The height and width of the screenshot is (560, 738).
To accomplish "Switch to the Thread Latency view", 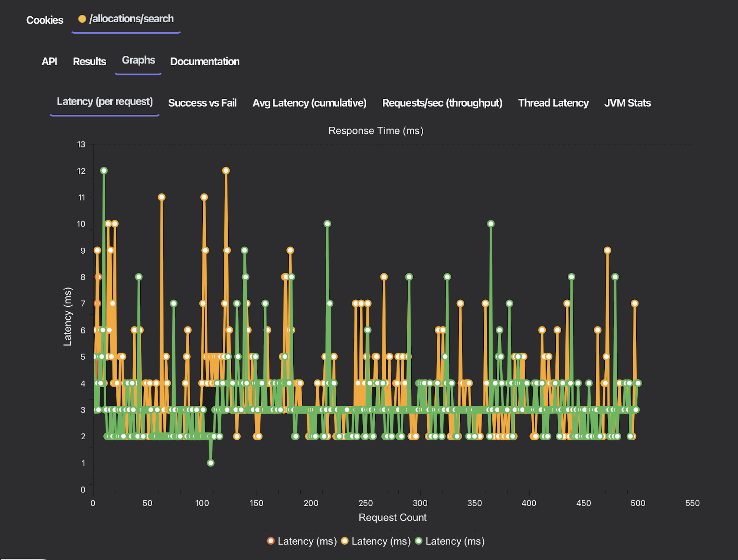I will pyautogui.click(x=553, y=103).
